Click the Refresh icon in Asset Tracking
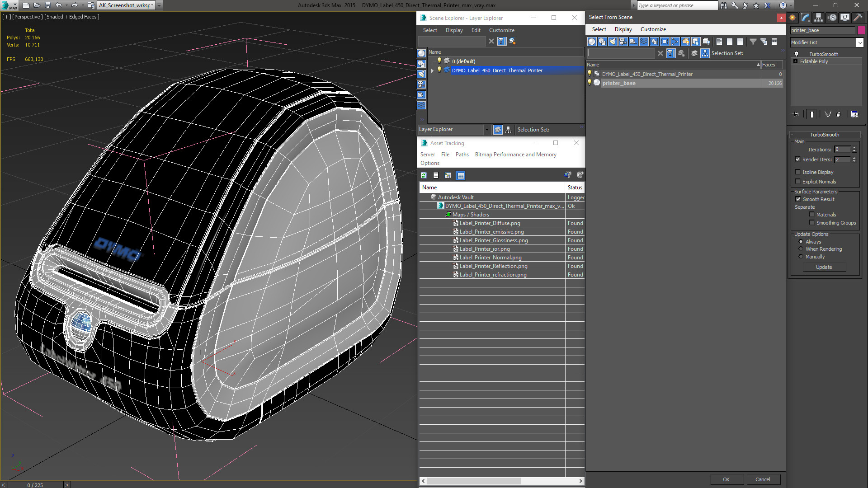The image size is (868, 488). tap(424, 175)
